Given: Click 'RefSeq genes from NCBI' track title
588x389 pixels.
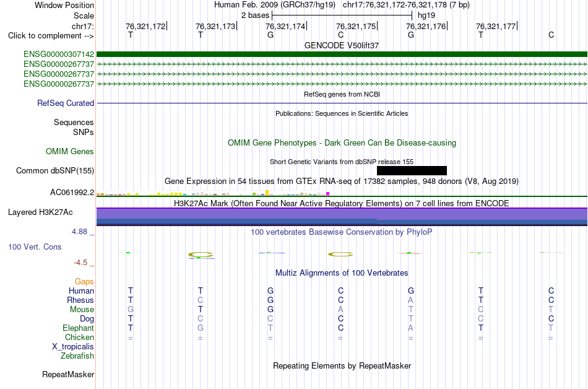Looking at the screenshot, I should 342,94.
